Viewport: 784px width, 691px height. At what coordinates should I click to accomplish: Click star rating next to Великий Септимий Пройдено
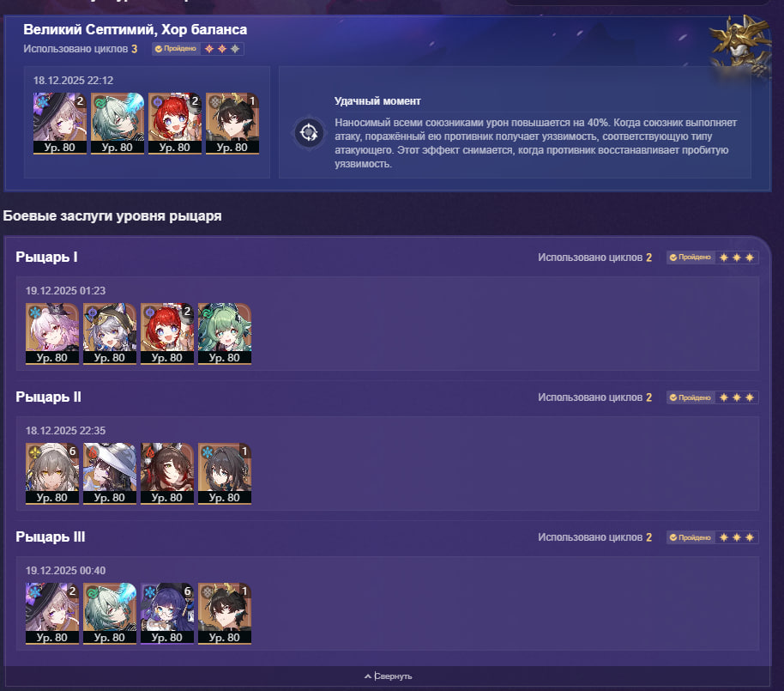222,49
